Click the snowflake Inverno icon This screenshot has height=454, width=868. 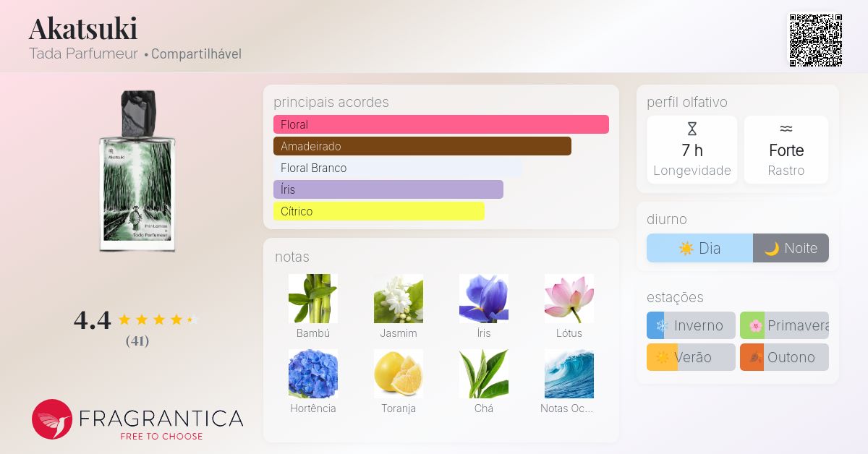[x=661, y=325]
